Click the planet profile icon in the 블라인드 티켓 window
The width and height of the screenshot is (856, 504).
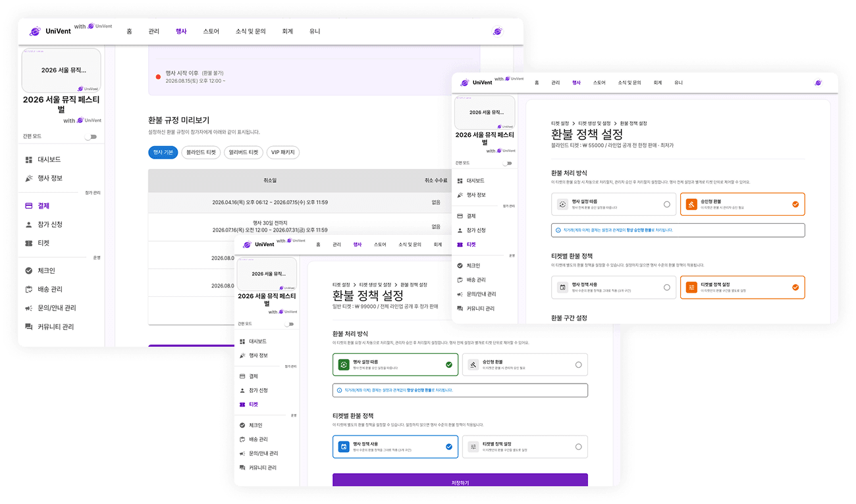[818, 83]
